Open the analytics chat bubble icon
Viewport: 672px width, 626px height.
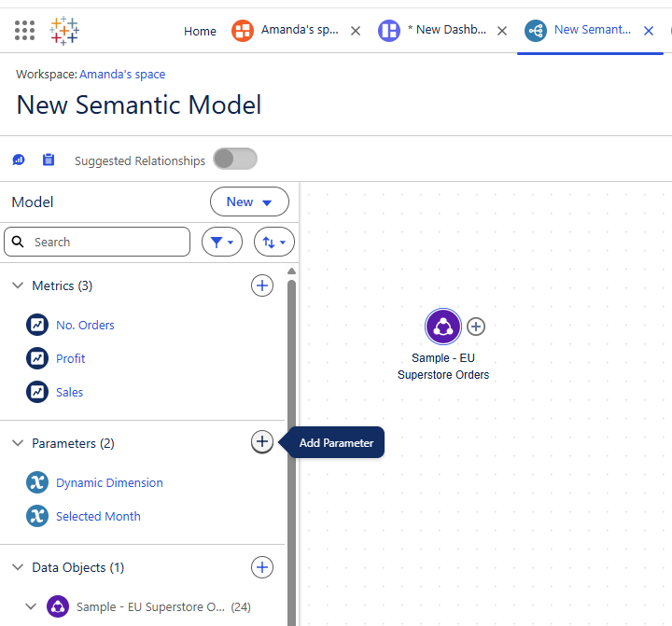point(19,160)
